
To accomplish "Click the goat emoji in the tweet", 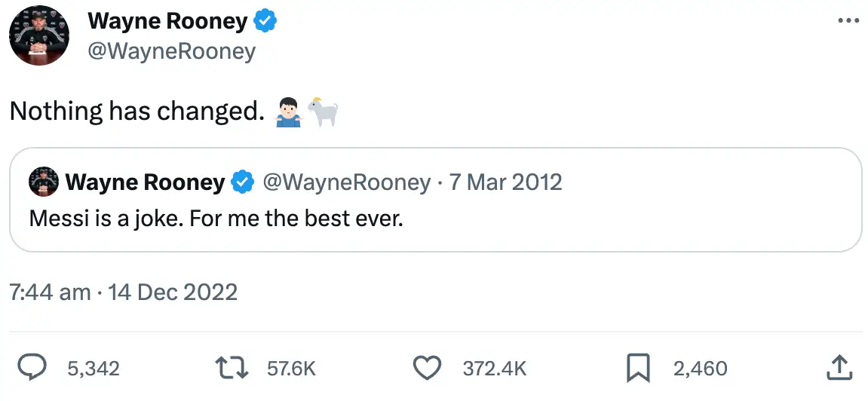I will click(322, 112).
